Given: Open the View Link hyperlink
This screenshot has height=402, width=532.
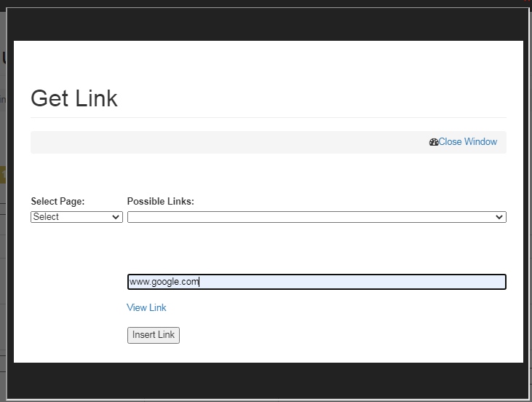Looking at the screenshot, I should click(x=146, y=307).
